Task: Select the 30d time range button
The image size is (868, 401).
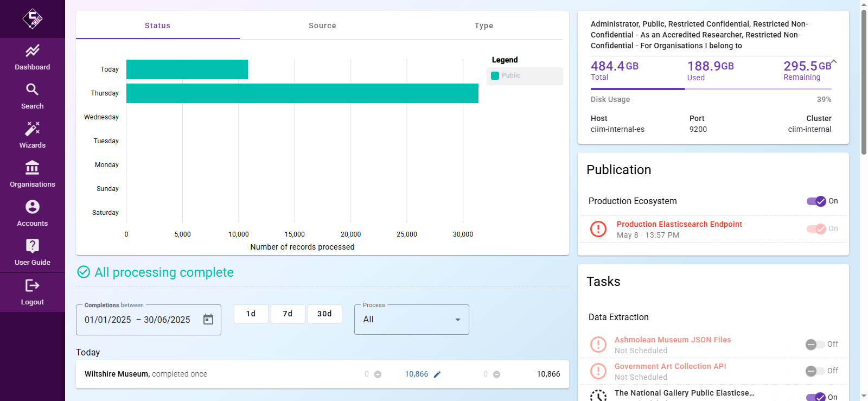Action: (324, 314)
